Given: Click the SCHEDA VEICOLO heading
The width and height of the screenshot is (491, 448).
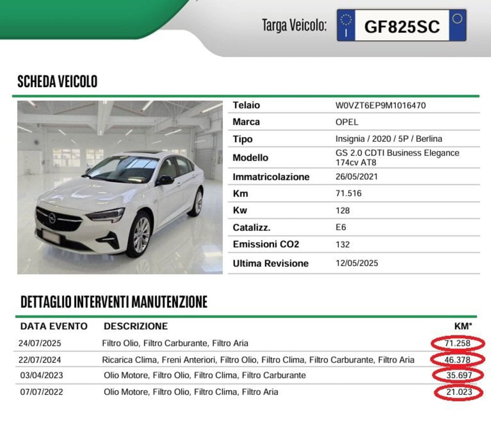Looking at the screenshot, I should (x=57, y=81).
